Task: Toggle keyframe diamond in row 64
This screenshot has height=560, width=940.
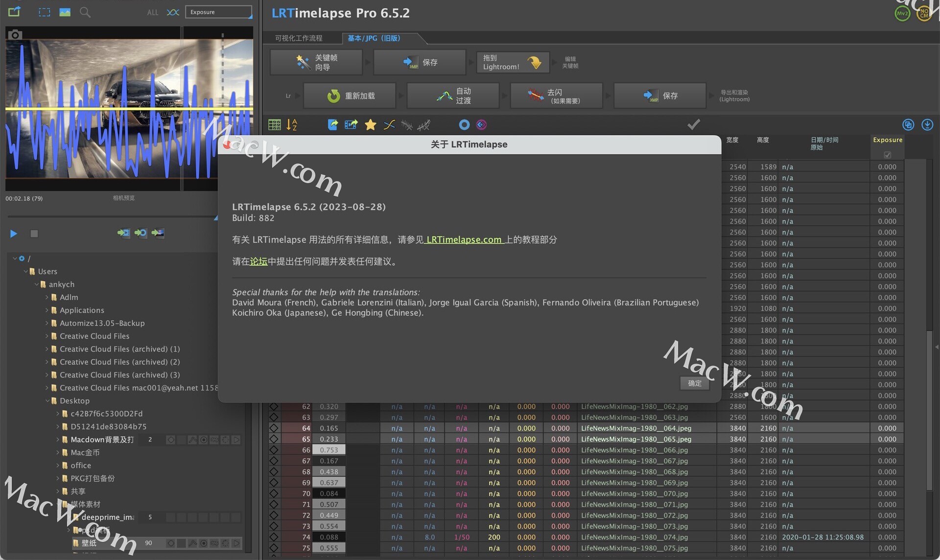Action: tap(274, 428)
